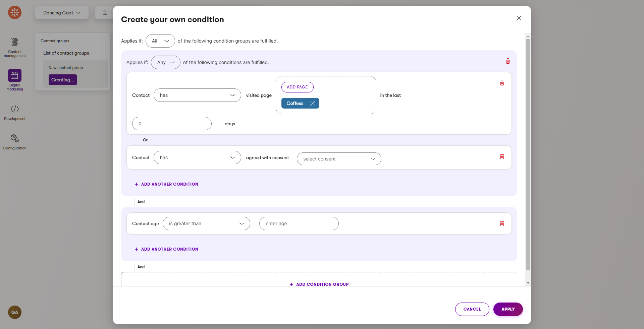Open the select consent dropdown
644x329 pixels.
coord(339,159)
